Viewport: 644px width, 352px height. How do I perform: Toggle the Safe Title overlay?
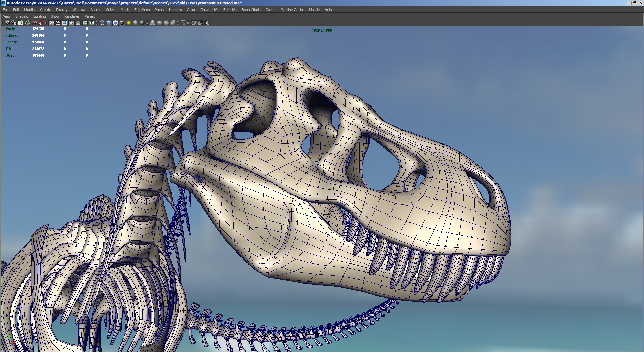92,23
